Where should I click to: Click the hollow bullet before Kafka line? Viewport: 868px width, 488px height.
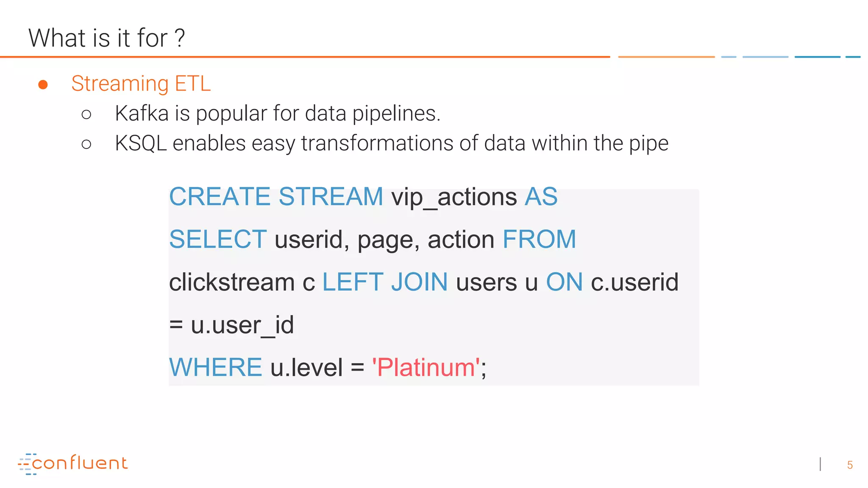[86, 114]
